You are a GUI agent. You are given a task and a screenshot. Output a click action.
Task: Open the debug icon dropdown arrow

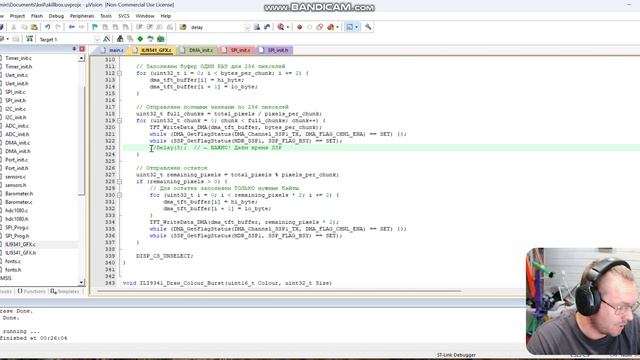pos(288,27)
